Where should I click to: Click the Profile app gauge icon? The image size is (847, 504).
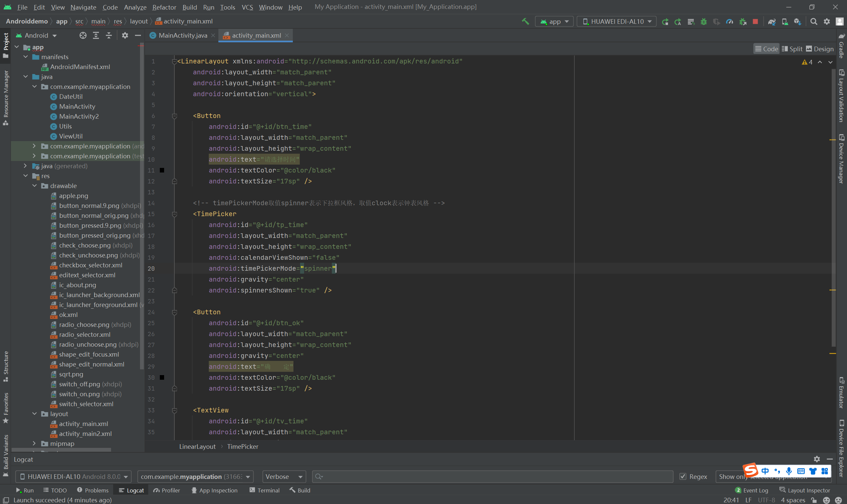pos(730,21)
